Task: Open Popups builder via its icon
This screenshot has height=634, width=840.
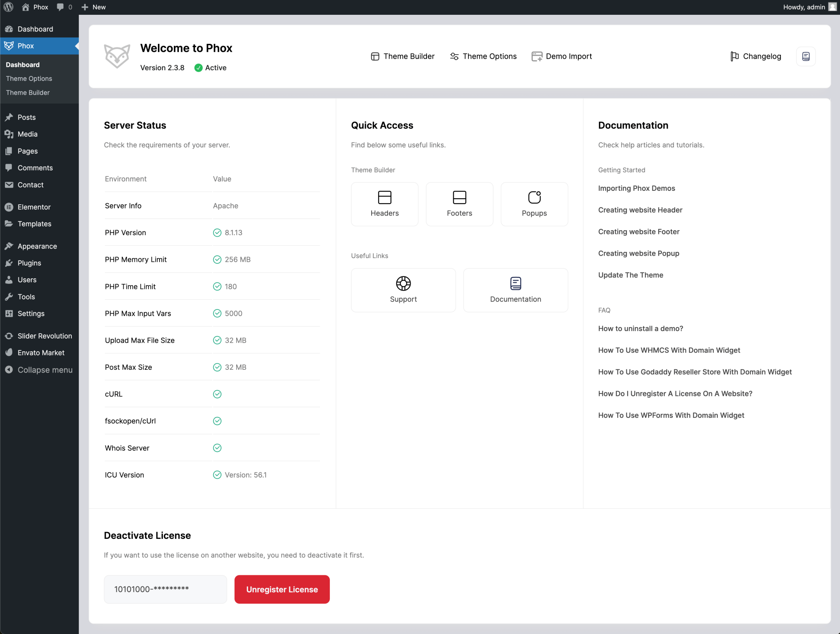Action: point(534,198)
